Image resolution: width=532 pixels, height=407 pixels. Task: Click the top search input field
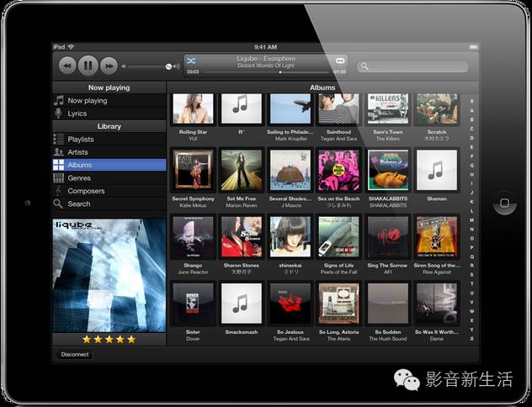pyautogui.click(x=413, y=66)
